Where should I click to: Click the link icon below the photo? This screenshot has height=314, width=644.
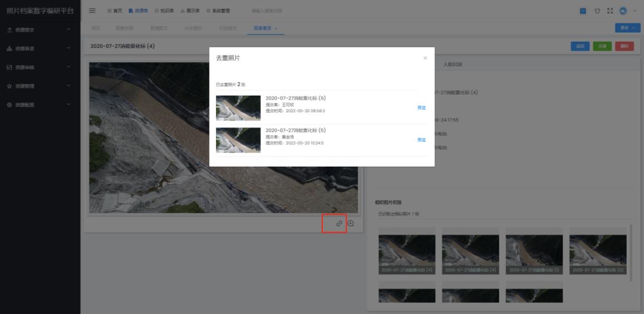click(339, 223)
